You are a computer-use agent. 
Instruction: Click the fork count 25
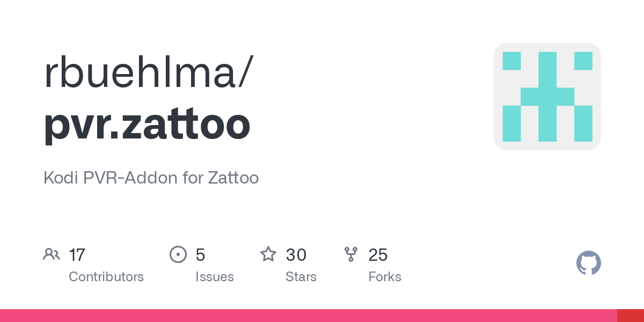pos(378,254)
